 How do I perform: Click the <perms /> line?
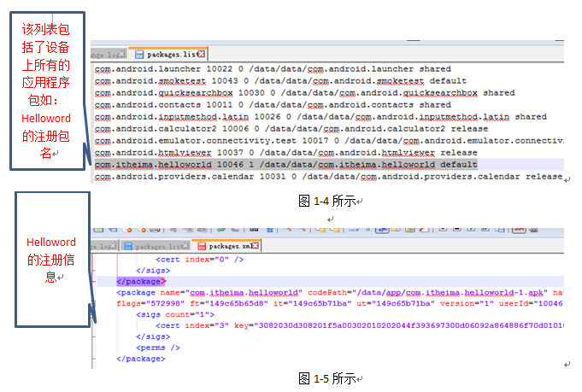(x=158, y=348)
